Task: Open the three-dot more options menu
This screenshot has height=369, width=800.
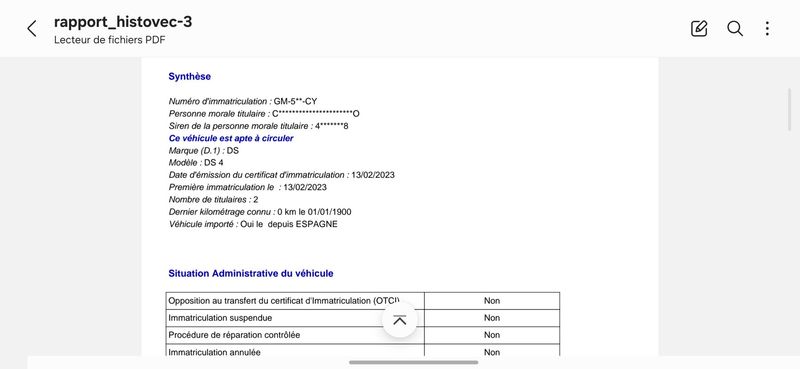Action: pos(767,29)
